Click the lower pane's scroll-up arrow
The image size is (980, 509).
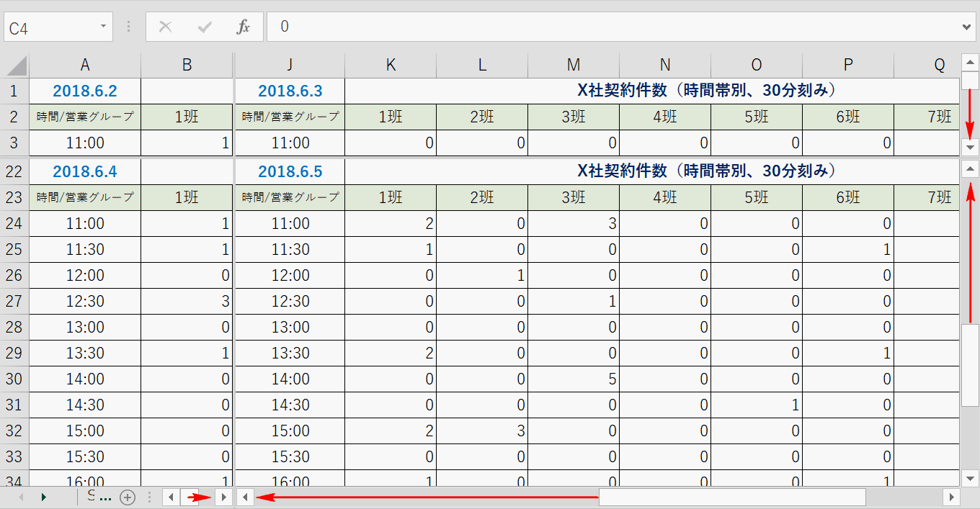[x=970, y=169]
